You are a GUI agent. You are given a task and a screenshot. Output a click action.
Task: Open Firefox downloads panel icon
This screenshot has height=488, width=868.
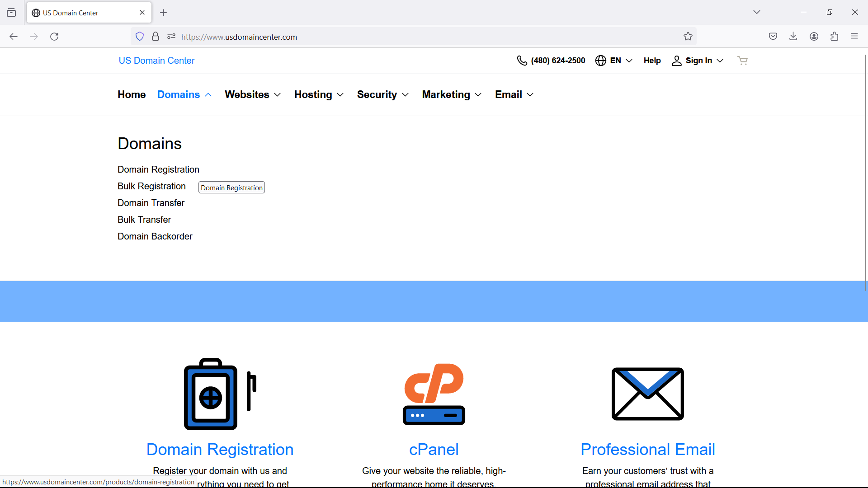(x=793, y=37)
